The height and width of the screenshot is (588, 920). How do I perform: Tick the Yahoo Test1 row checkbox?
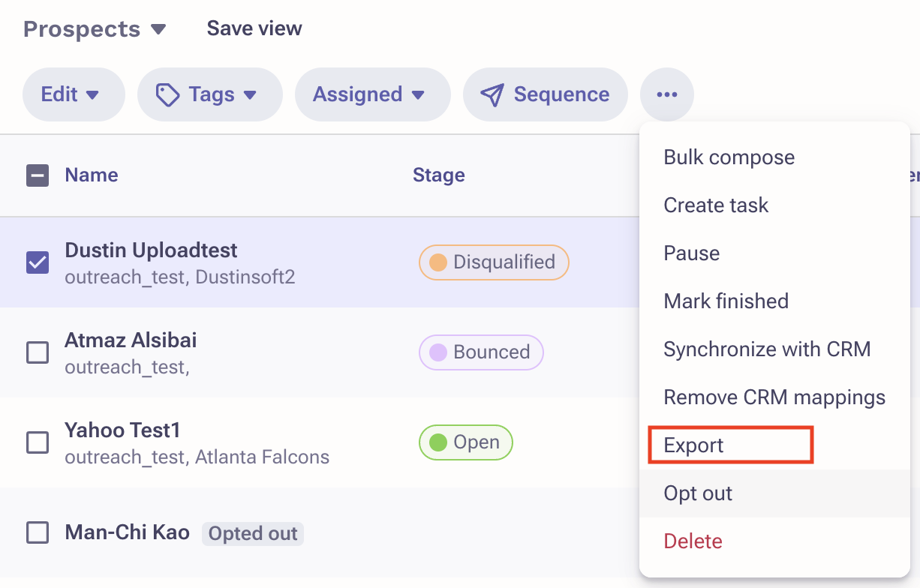[38, 442]
